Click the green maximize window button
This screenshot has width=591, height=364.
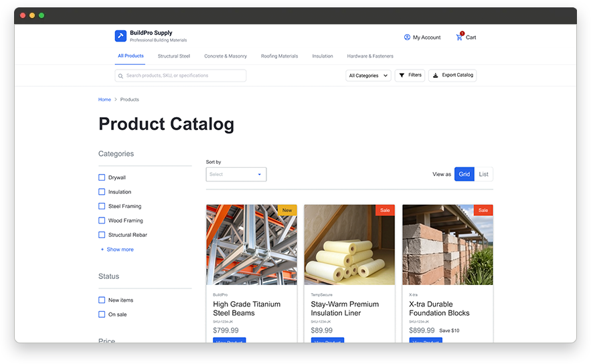41,15
